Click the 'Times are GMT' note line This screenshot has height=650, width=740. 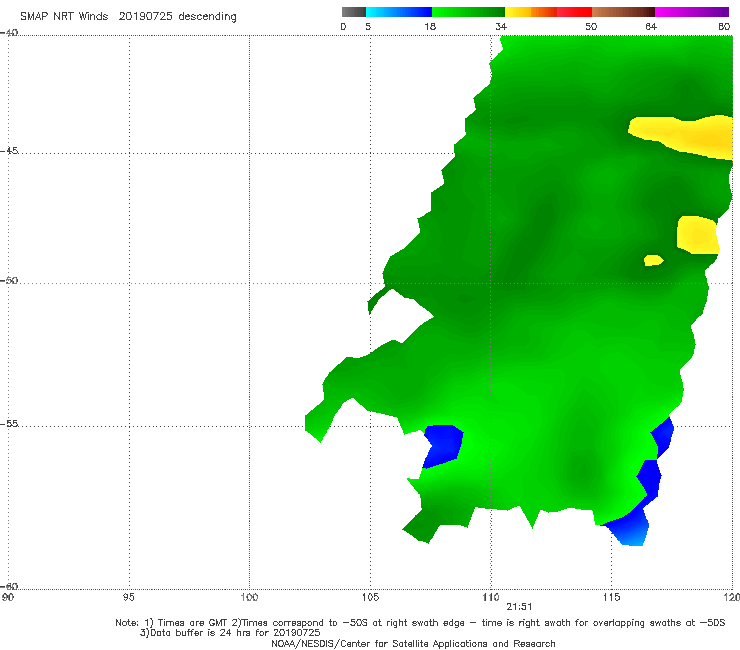tap(420, 623)
